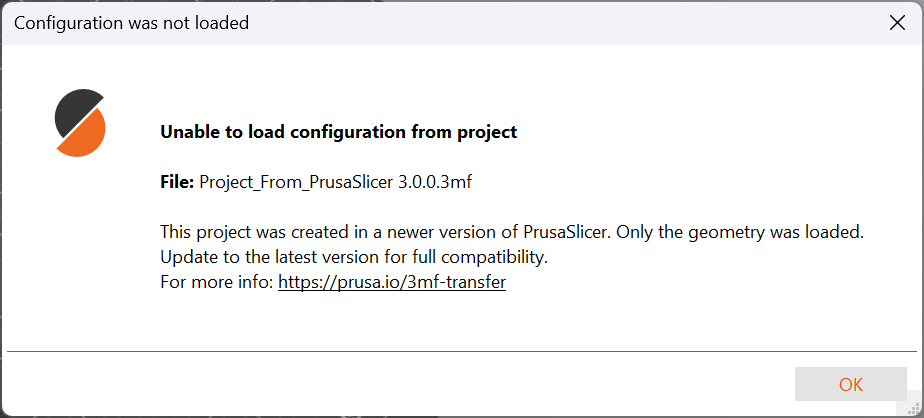The image size is (924, 418).
Task: Click the 'For more info:' label
Action: [217, 282]
